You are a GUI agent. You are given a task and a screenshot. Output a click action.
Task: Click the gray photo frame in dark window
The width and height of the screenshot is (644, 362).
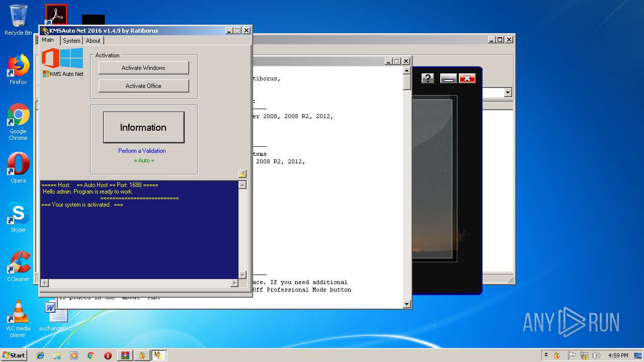pos(434,178)
